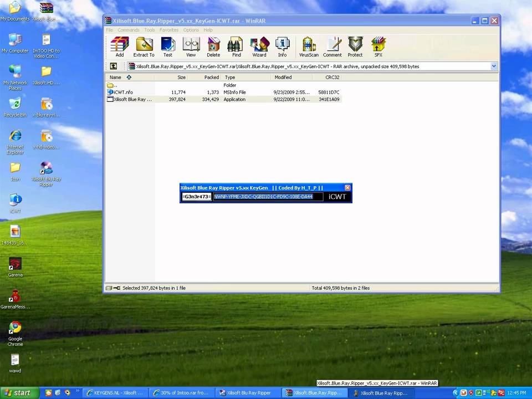This screenshot has height=399, width=532.
Task: Select the Google Chrome desktop shortcut
Action: pos(16,334)
